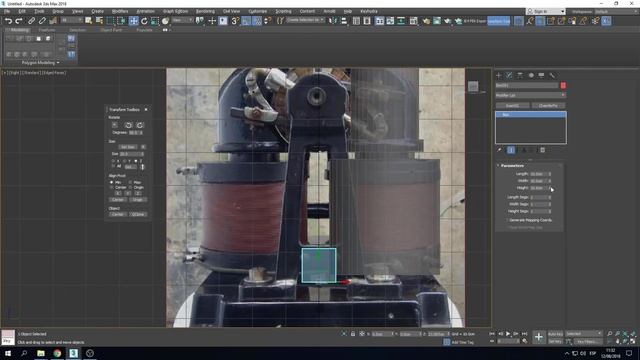Open the Select by Name dialog
The width and height of the screenshot is (640, 360).
click(x=99, y=20)
